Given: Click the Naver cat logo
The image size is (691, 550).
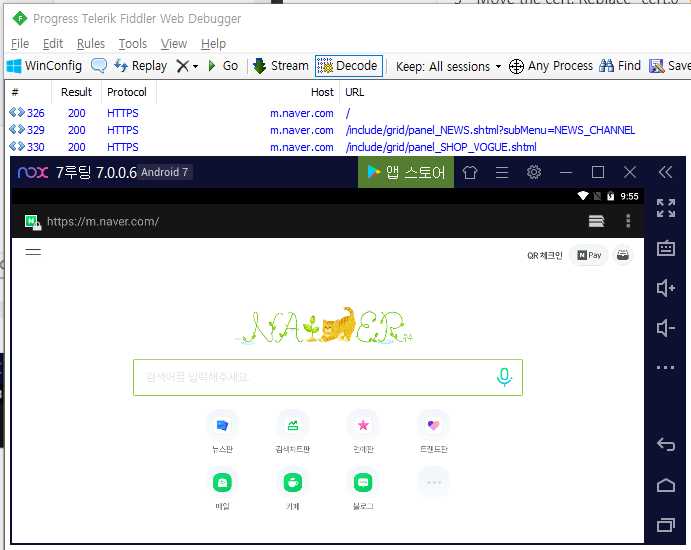Looking at the screenshot, I should [x=324, y=326].
